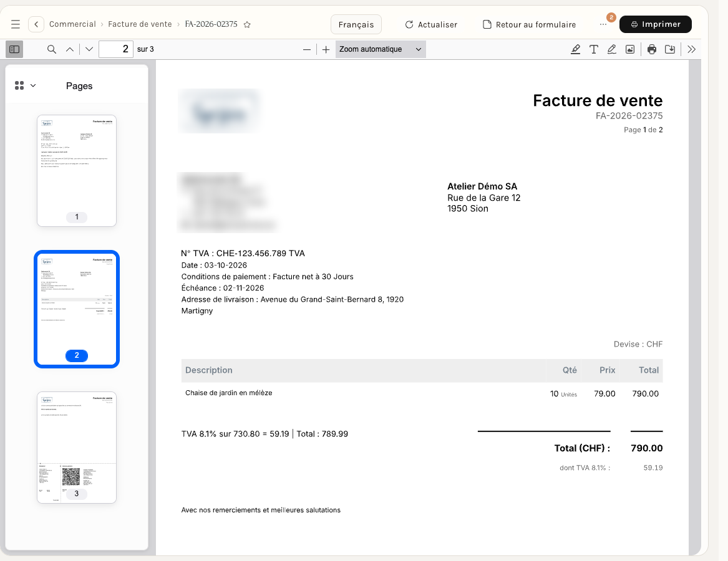
Task: Open the Zoom automatique dropdown
Action: tap(381, 49)
